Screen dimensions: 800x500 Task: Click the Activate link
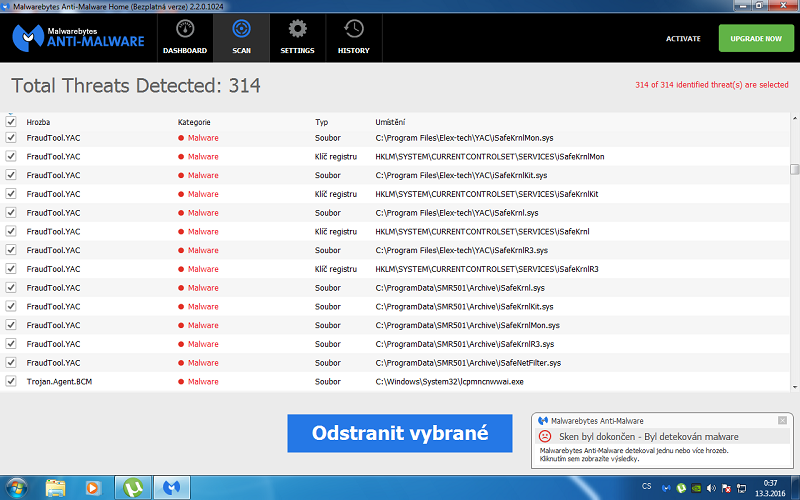(683, 38)
